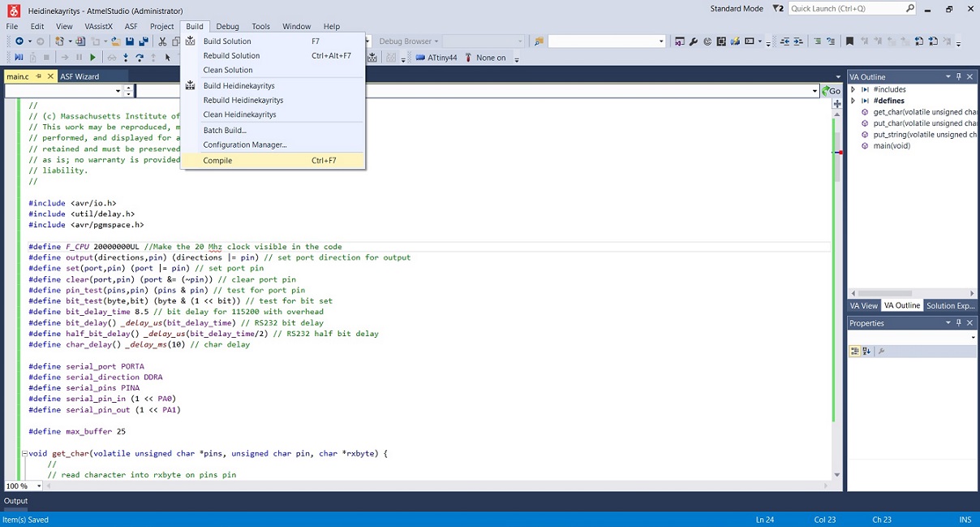Open the zoom 100 % dropdown
980x527 pixels.
pyautogui.click(x=39, y=486)
